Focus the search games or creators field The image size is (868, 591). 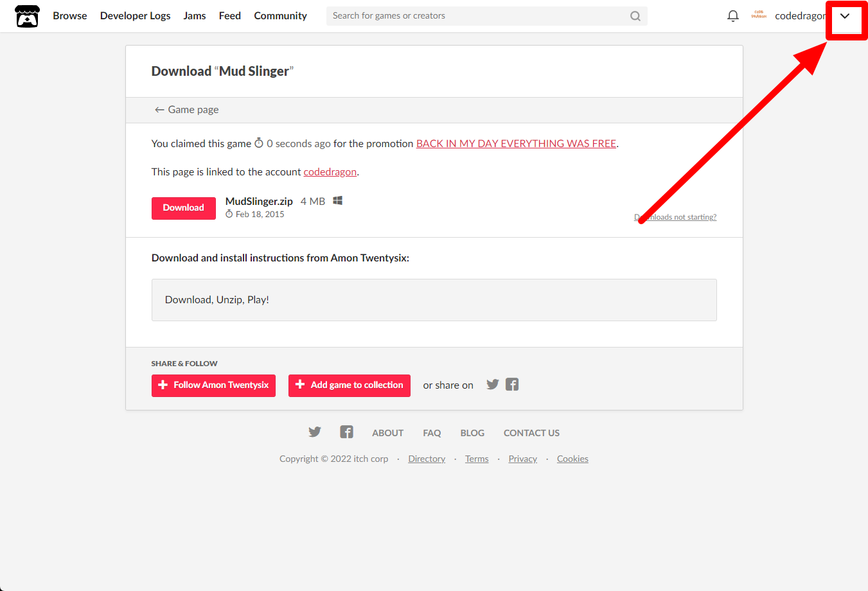[x=486, y=16]
